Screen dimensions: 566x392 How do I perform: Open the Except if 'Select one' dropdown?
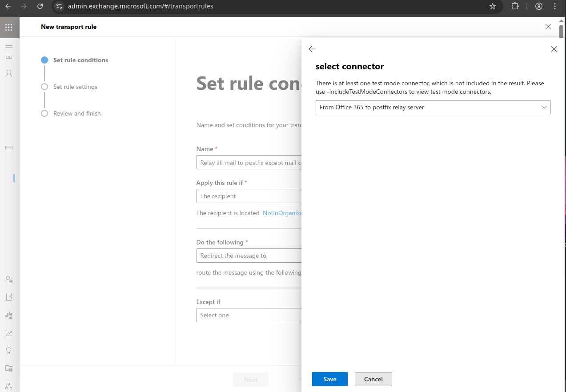(249, 315)
